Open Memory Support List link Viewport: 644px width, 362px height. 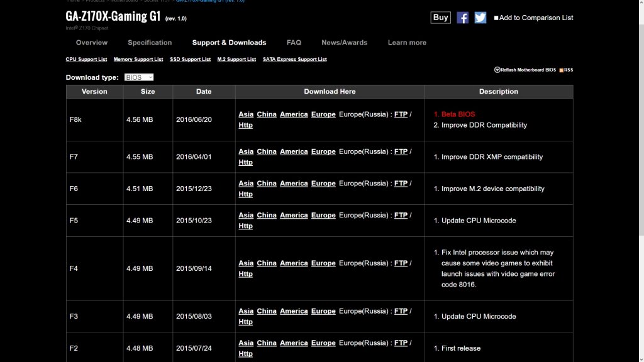pyautogui.click(x=138, y=59)
